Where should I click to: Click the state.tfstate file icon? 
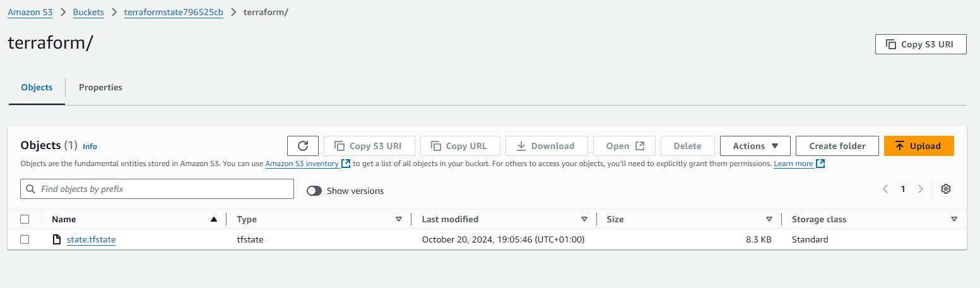(x=57, y=239)
